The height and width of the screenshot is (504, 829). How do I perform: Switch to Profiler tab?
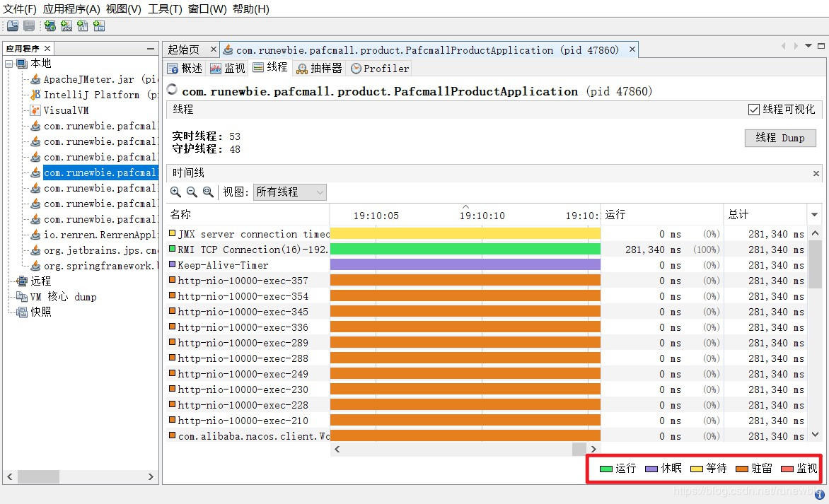[x=380, y=68]
